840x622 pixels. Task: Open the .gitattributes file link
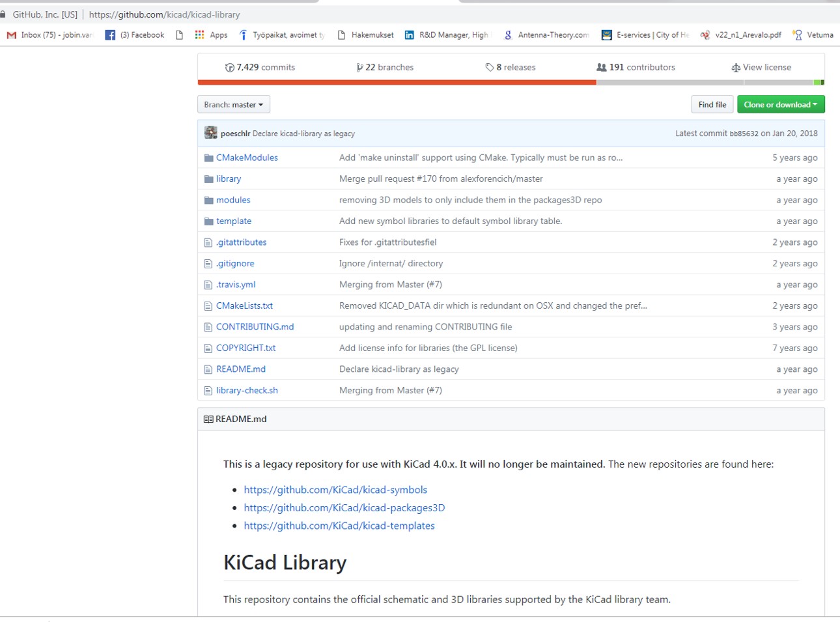pos(241,243)
